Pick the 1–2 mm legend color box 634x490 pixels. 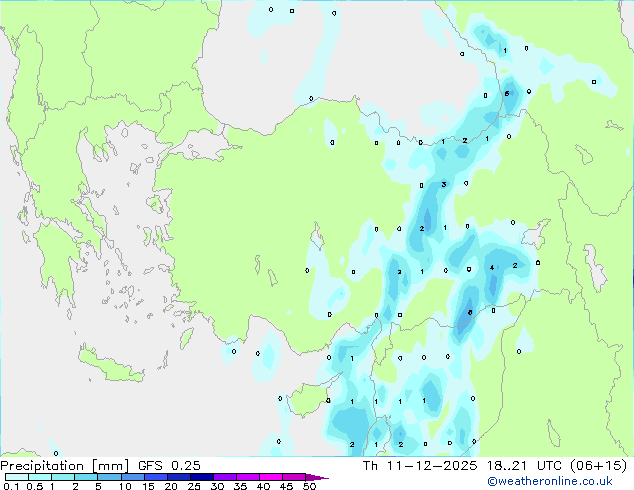click(63, 477)
